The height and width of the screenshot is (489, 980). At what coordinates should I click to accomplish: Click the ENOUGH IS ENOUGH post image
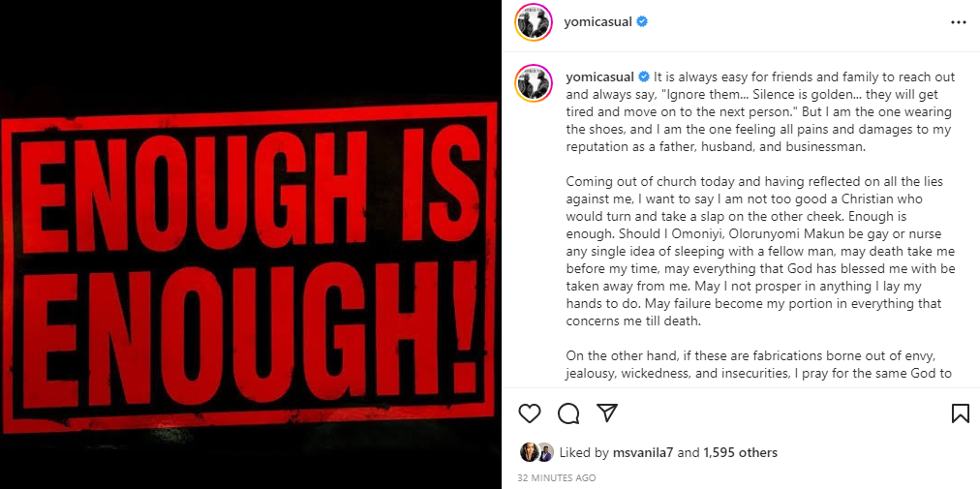250,244
